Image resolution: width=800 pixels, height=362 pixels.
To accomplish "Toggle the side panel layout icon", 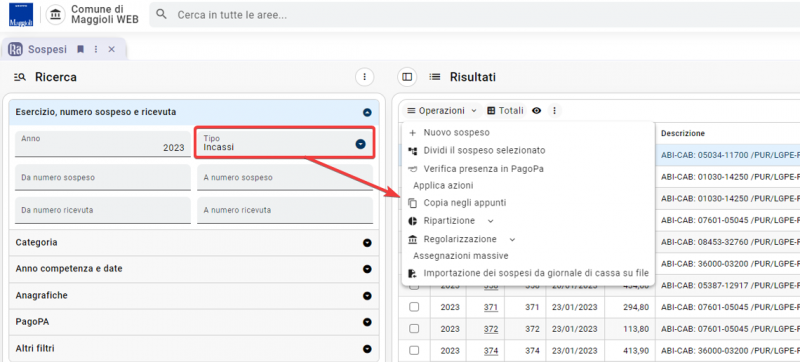I will click(x=407, y=77).
